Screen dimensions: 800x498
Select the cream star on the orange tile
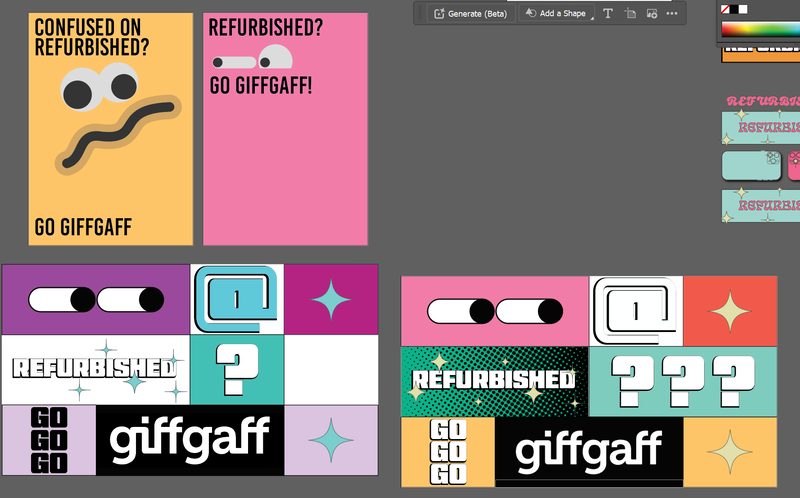[730, 452]
